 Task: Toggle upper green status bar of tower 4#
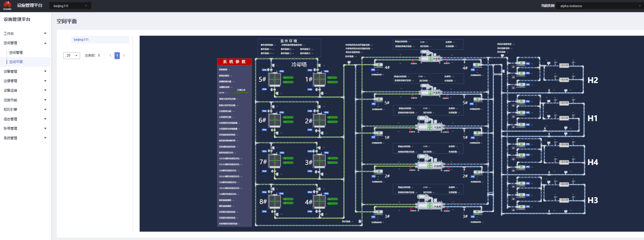[x=333, y=199]
